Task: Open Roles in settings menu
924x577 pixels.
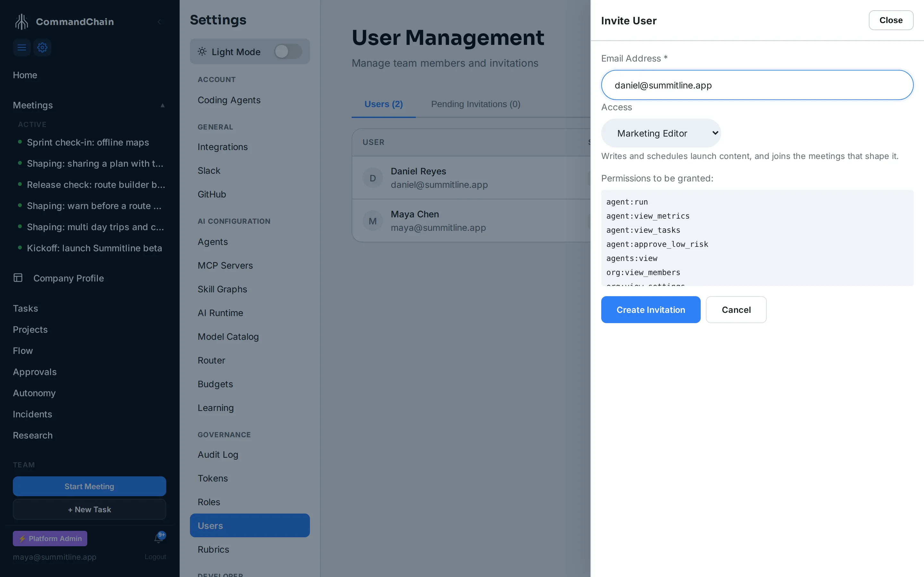Action: pos(209,502)
